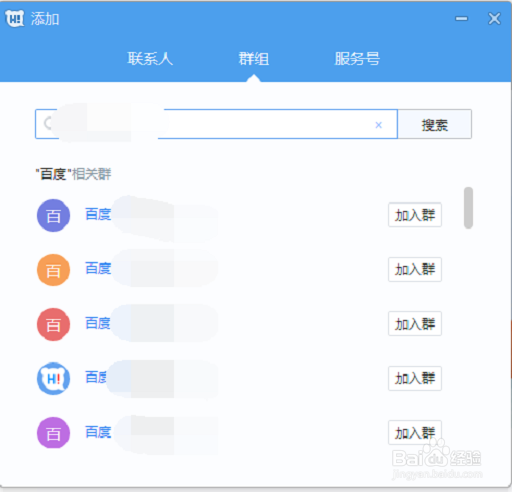
Task: Join the group next to the purple-blue avatar
Action: (415, 215)
